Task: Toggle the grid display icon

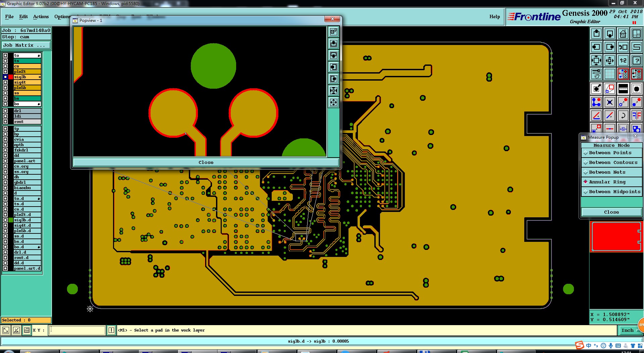Action: (610, 74)
